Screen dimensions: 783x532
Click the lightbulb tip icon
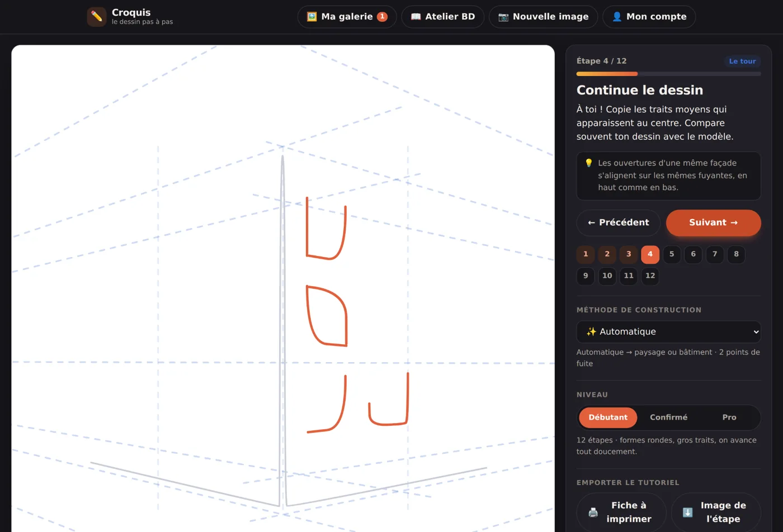coord(589,163)
